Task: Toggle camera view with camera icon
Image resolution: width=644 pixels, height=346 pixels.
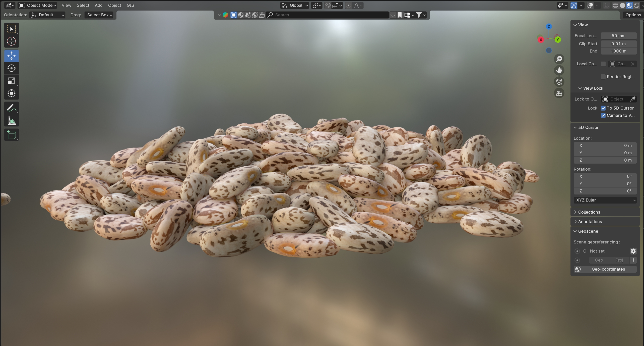Action: tap(559, 82)
